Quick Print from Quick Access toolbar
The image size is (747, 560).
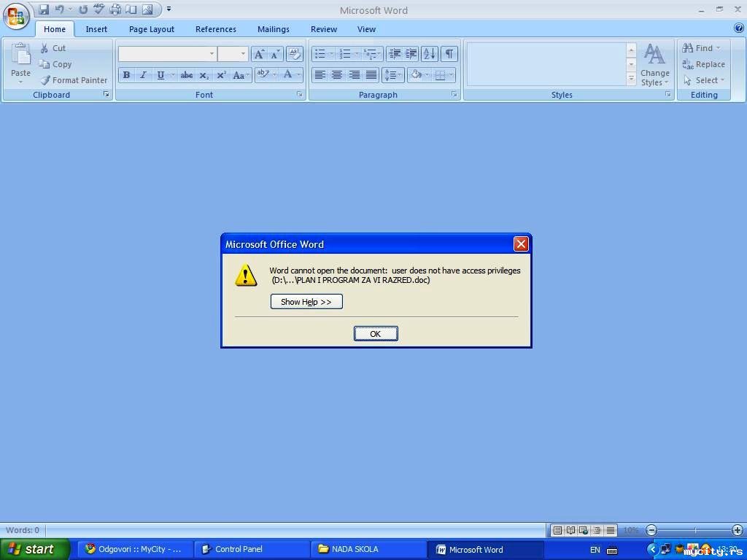click(x=115, y=9)
